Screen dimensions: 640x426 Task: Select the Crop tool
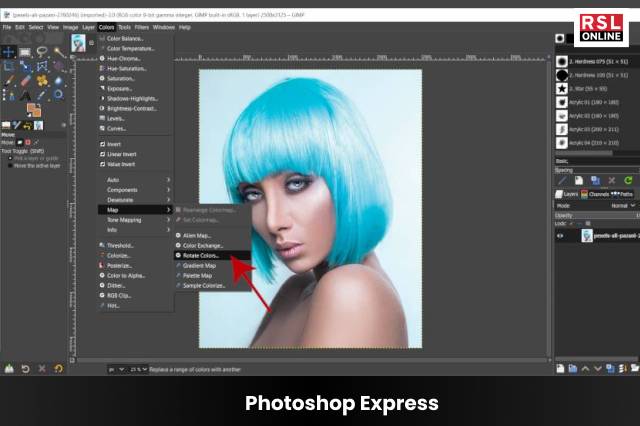click(8, 66)
